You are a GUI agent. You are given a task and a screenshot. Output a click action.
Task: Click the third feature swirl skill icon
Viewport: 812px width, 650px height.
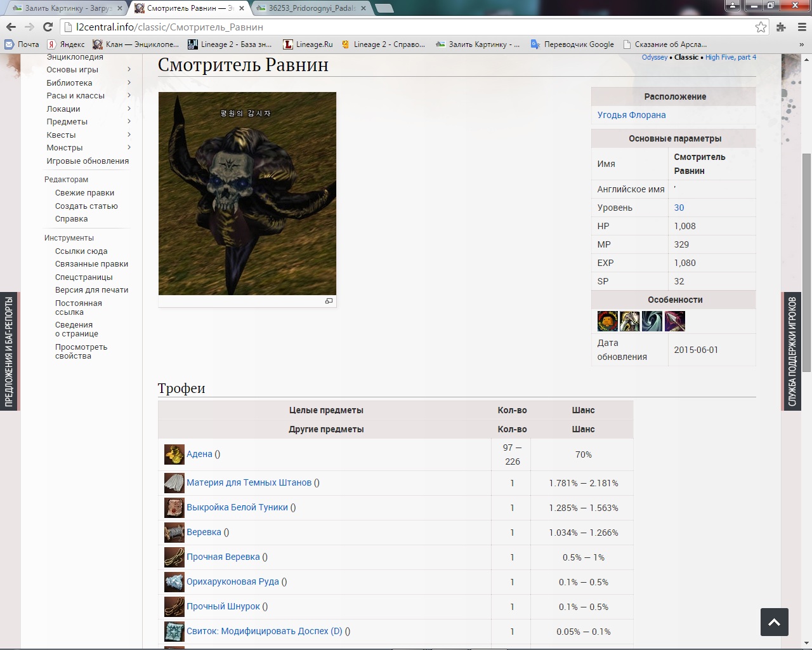[x=652, y=321]
